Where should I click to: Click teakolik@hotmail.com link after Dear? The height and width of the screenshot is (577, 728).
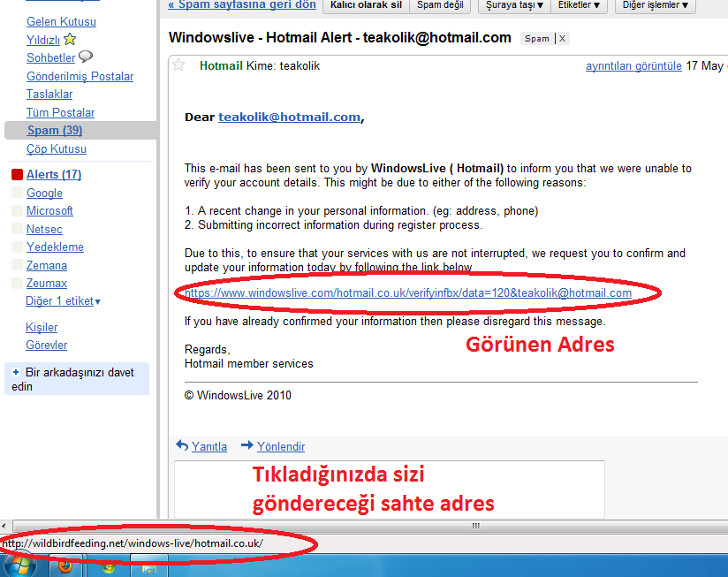pyautogui.click(x=289, y=117)
